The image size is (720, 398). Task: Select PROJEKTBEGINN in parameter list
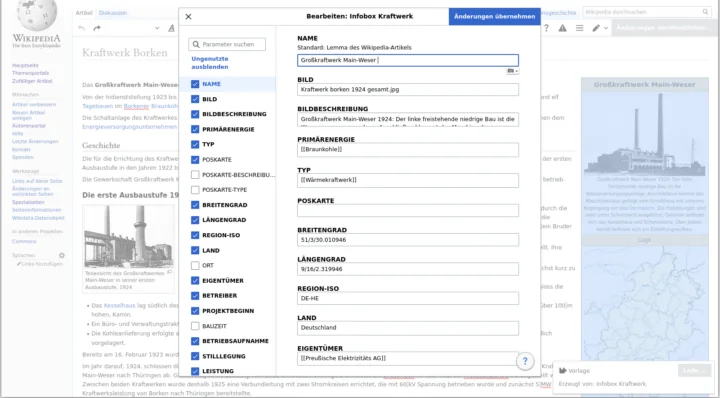228,311
